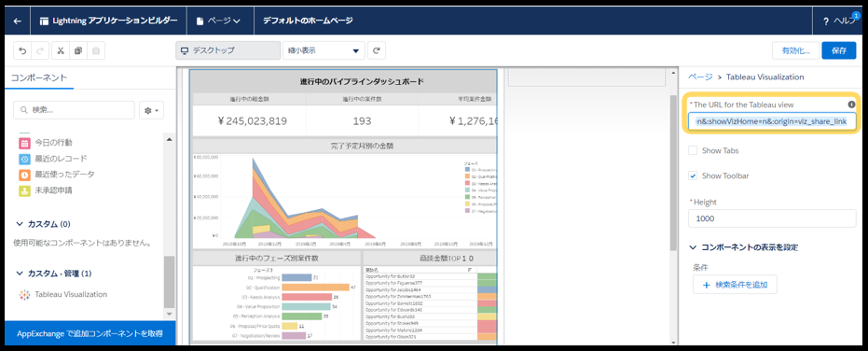
Task: Click the 有効化 activation button
Action: click(796, 50)
